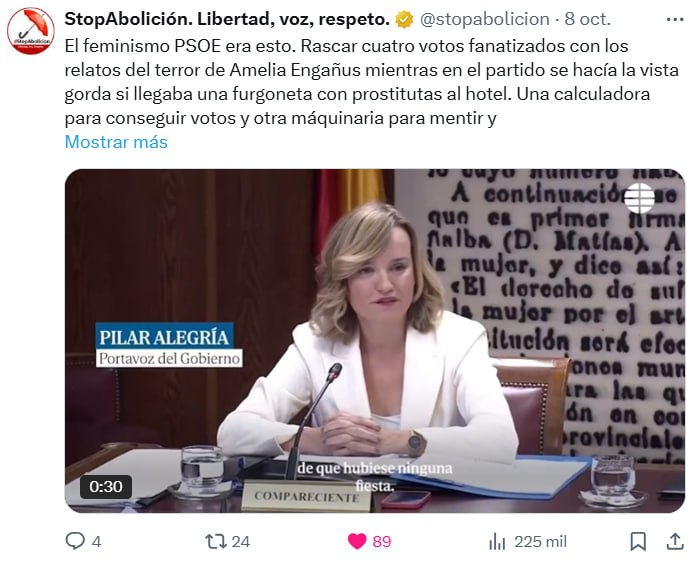
Task: Click the 4 replies count
Action: (96, 542)
